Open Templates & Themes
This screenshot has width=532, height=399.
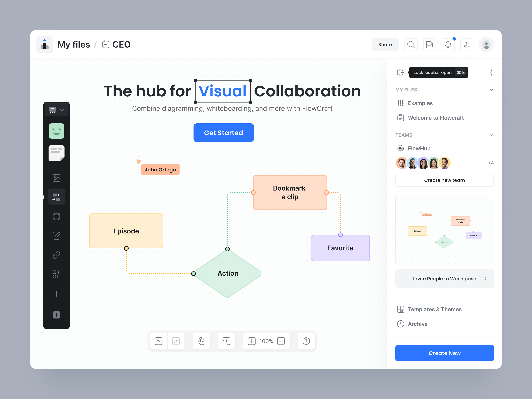pyautogui.click(x=435, y=309)
